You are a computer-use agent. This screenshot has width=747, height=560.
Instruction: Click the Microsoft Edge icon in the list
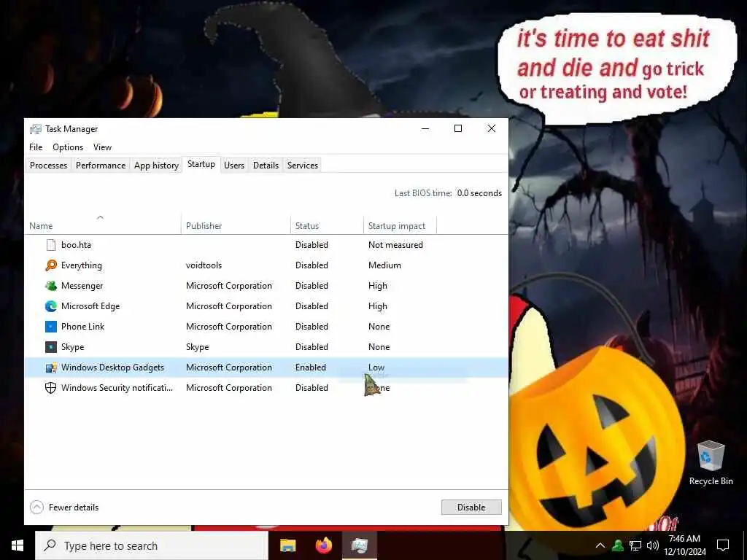point(51,306)
